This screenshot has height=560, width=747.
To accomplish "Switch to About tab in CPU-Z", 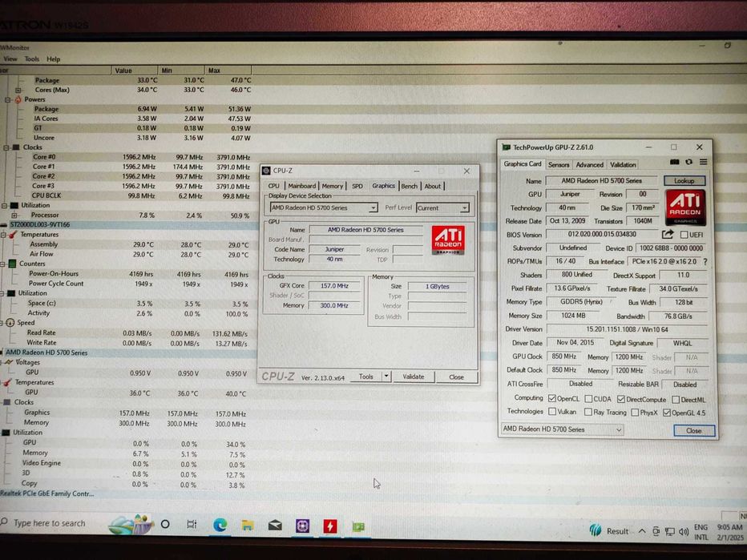I will (x=433, y=186).
